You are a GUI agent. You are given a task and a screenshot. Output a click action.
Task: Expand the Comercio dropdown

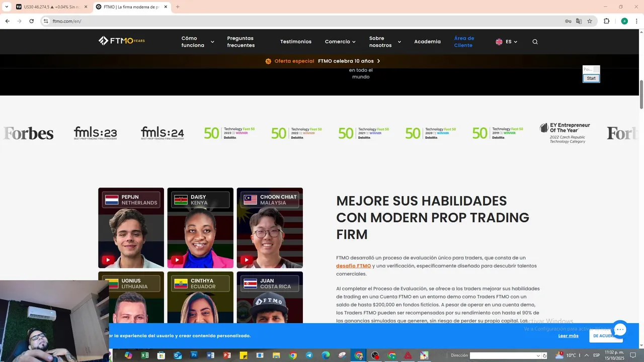coord(340,42)
